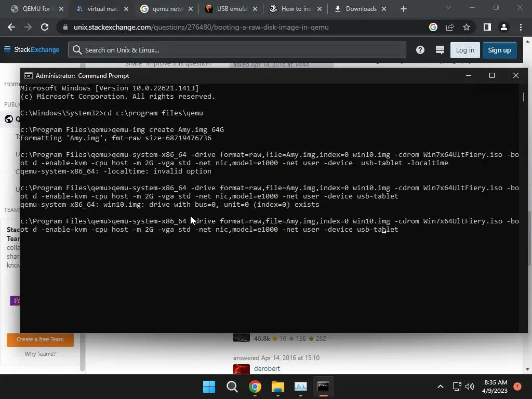Open the volume tray icon

pyautogui.click(x=470, y=387)
